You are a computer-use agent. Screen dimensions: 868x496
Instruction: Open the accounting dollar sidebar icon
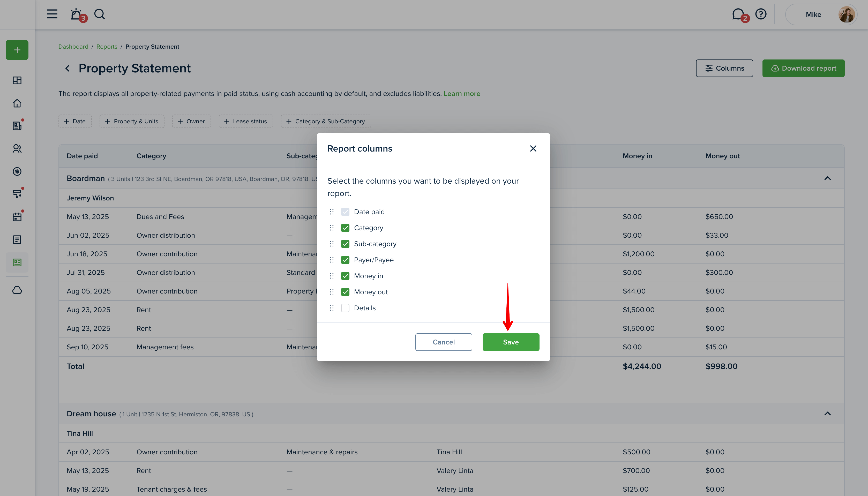(17, 171)
